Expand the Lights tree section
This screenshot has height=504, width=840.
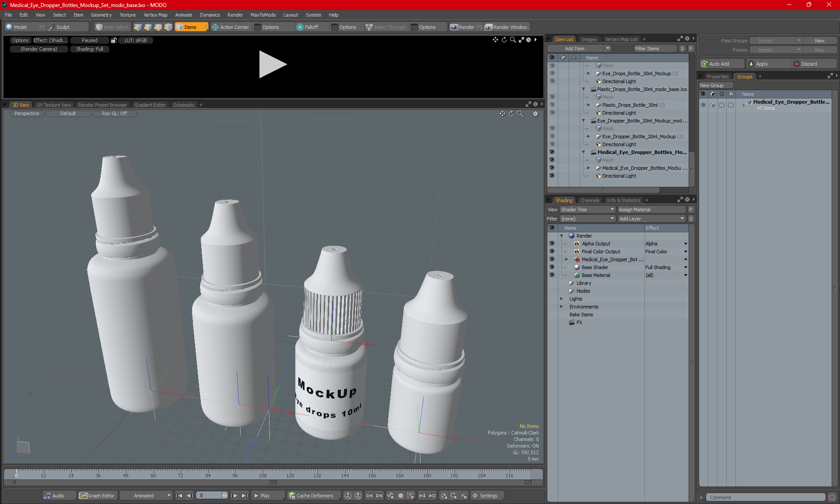tap(562, 299)
